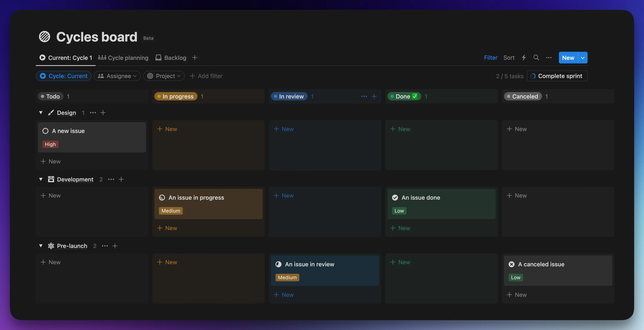This screenshot has height=330, width=644.
Task: Click the status circle on A new issue
Action: pyautogui.click(x=45, y=131)
